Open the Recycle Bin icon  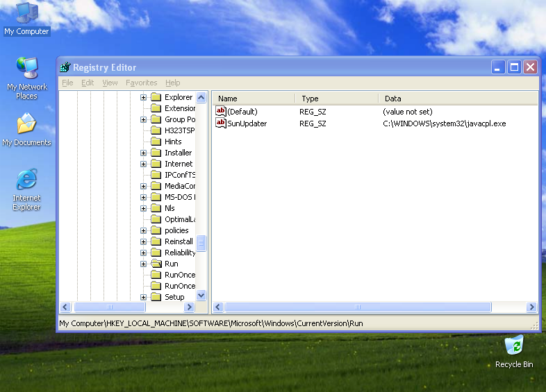(514, 352)
